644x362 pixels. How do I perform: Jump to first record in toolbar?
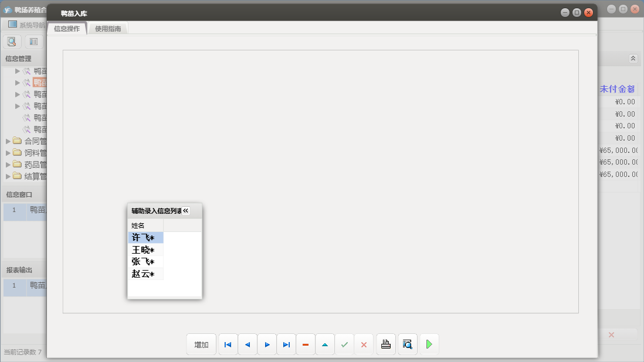point(228,344)
